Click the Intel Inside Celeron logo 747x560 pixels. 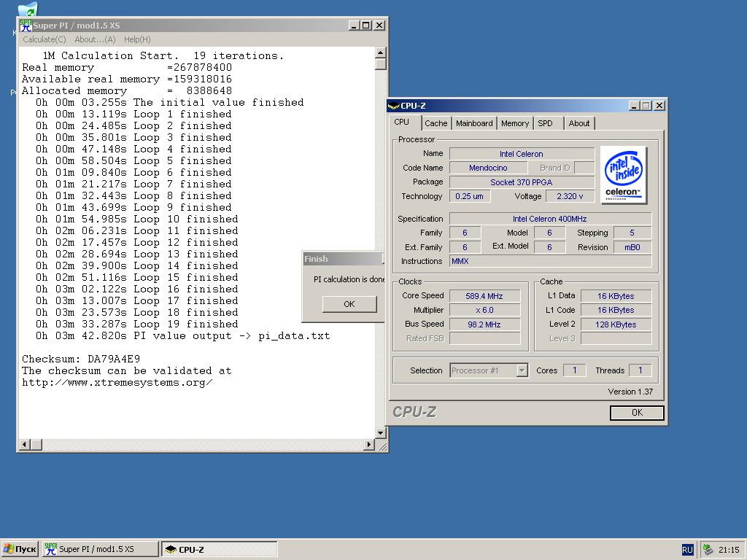coord(623,175)
